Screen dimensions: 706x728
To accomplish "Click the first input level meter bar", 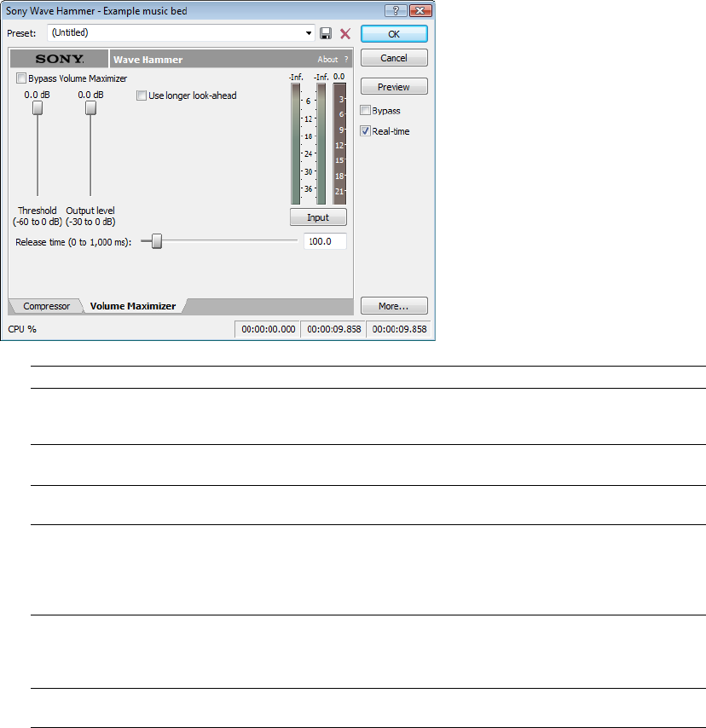I will point(295,143).
